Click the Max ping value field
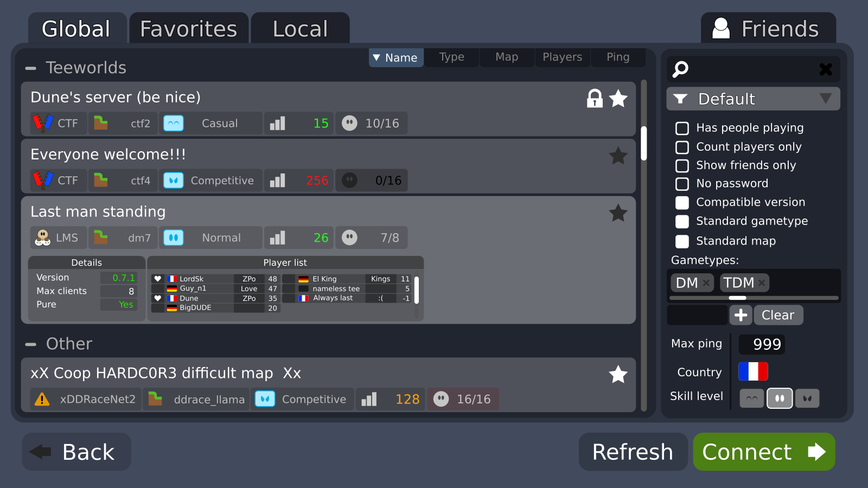The image size is (868, 488). [762, 344]
